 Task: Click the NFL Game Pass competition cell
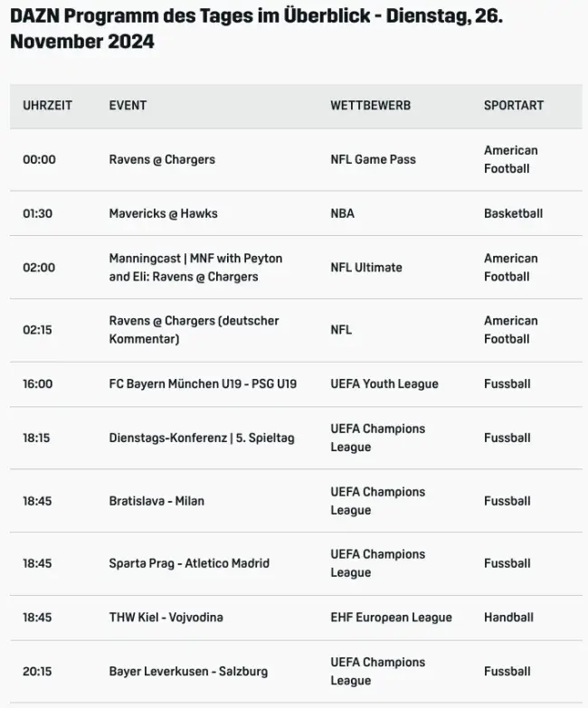tap(373, 160)
